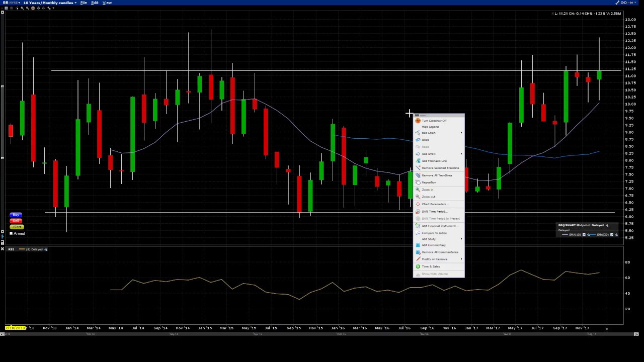Open the small dropdown arrow after toolbar wrench
This screenshot has height=362, width=644.
pyautogui.click(x=53, y=8)
